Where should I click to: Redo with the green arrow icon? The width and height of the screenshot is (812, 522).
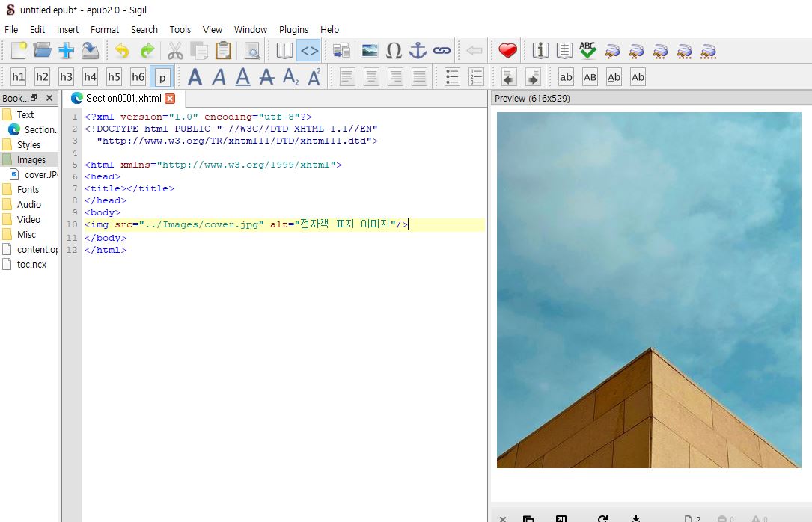point(147,51)
